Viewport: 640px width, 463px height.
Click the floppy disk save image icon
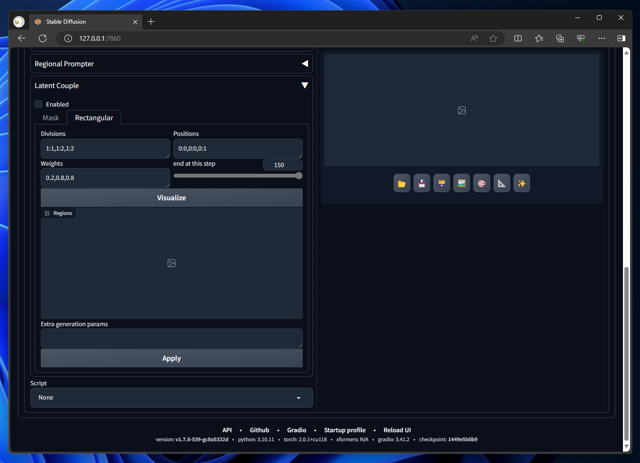click(422, 183)
